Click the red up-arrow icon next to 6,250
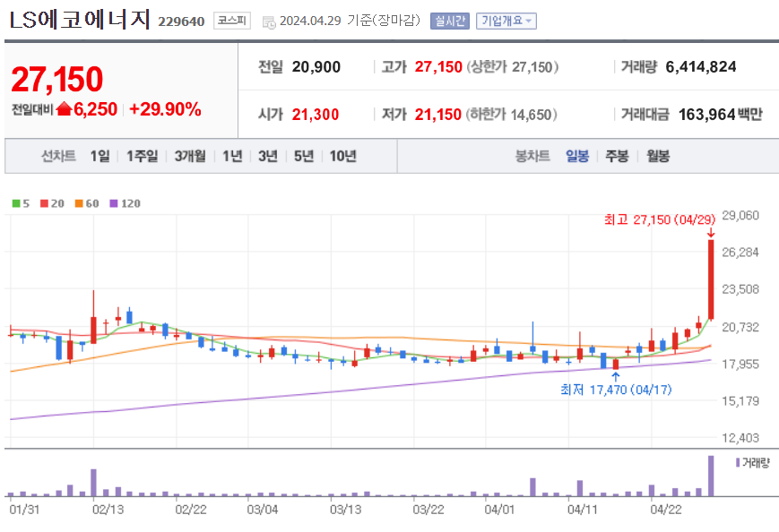Image resolution: width=779 pixels, height=532 pixels. click(64, 108)
